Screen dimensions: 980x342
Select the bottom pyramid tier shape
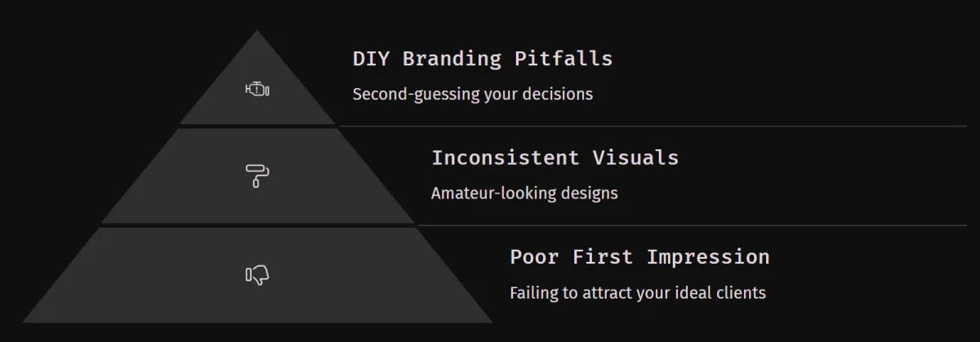coord(257,275)
